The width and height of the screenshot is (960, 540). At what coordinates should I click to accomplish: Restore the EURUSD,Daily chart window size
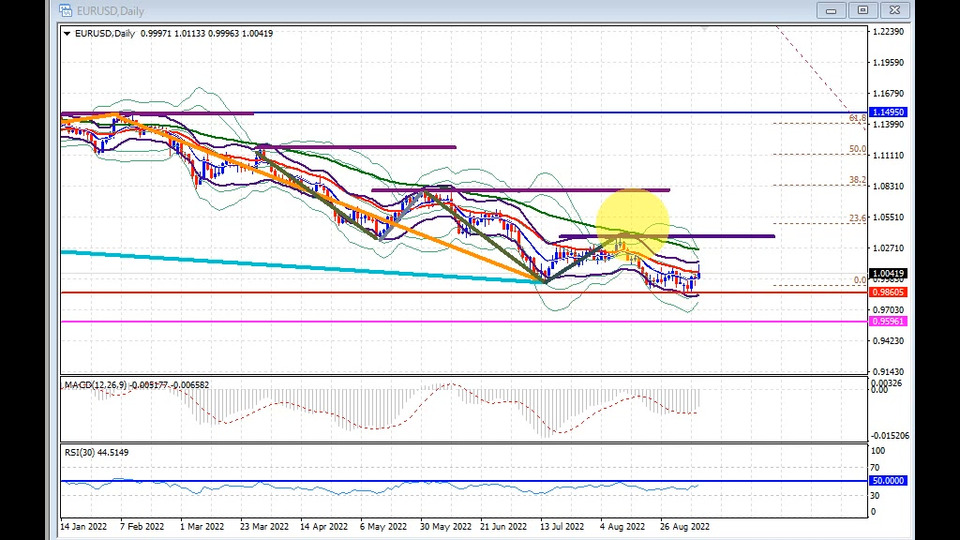(x=863, y=10)
